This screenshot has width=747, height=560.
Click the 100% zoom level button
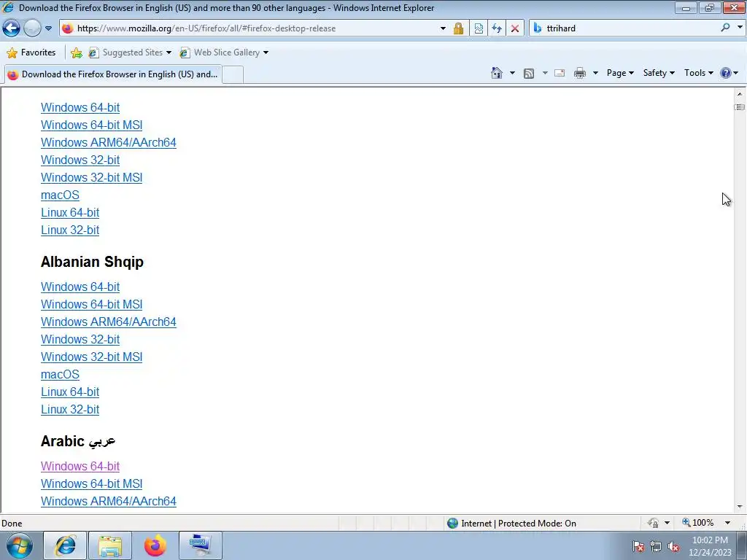pyautogui.click(x=698, y=523)
